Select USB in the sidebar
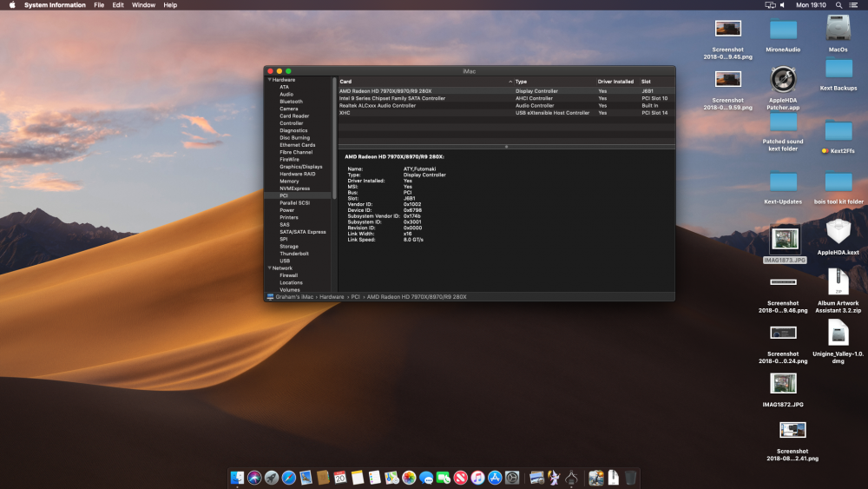Screen dimensions: 868x489 click(x=285, y=261)
